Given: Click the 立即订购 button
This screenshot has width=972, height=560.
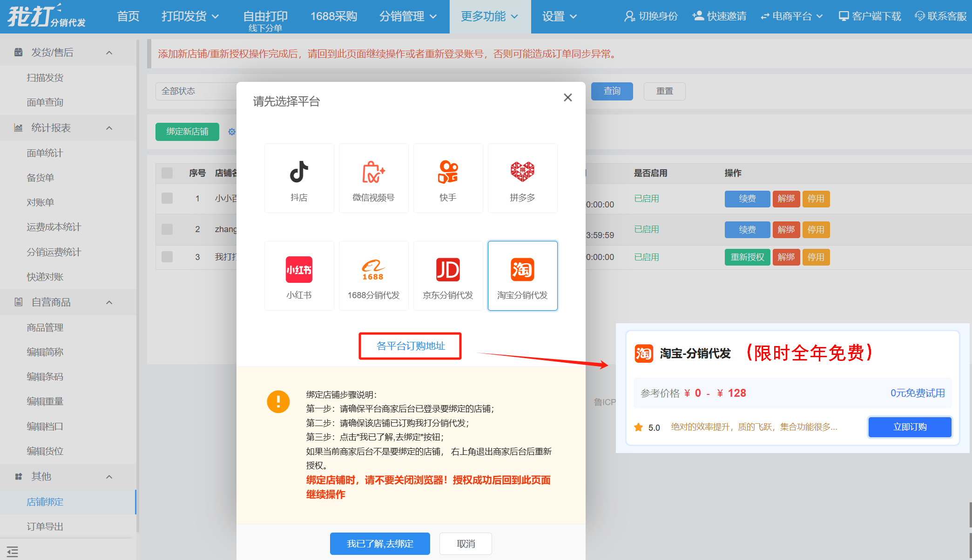Looking at the screenshot, I should tap(910, 427).
